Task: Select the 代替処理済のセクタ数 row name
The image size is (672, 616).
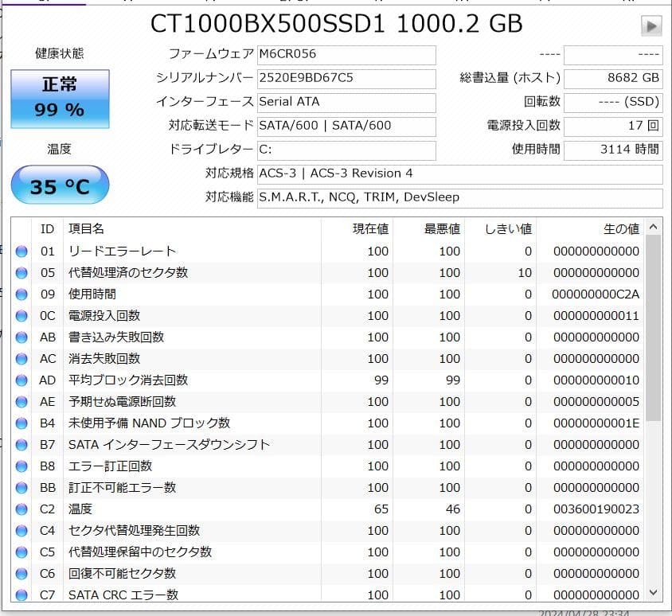Action: click(x=128, y=272)
